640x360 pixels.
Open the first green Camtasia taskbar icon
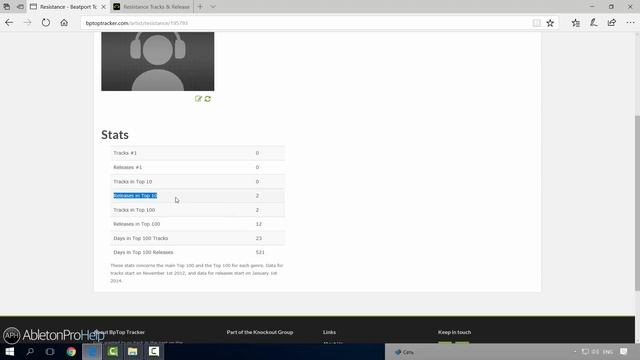click(113, 351)
